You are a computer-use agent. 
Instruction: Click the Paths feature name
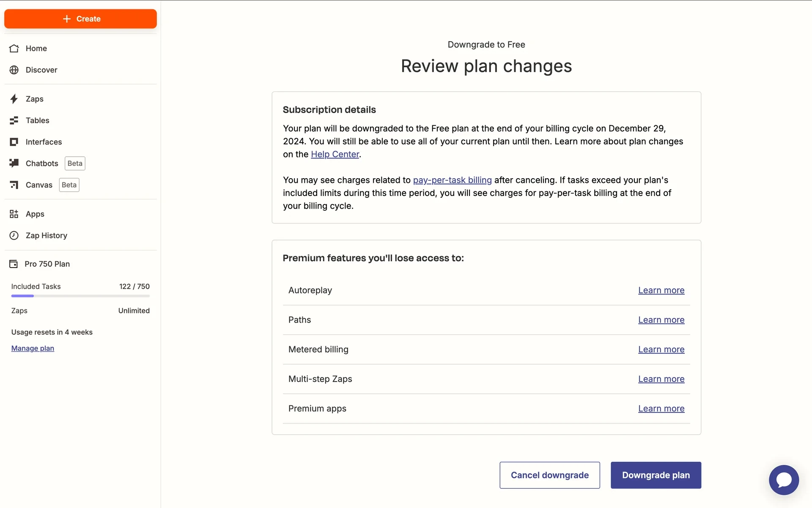click(299, 320)
